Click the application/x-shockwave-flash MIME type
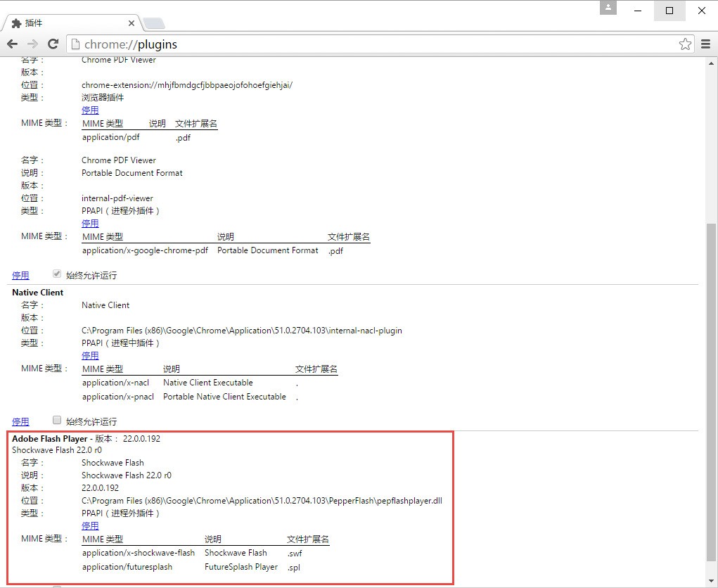 coord(139,553)
